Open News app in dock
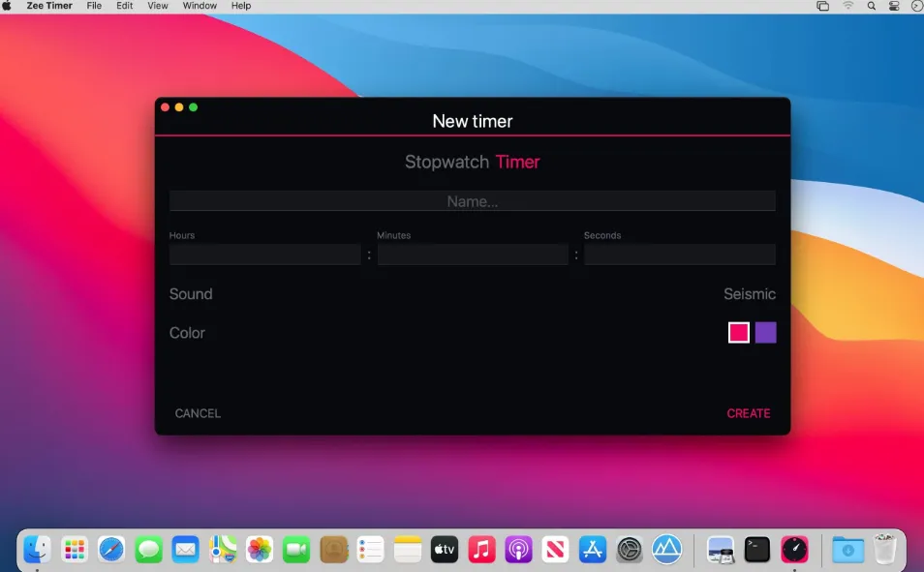 pos(556,549)
